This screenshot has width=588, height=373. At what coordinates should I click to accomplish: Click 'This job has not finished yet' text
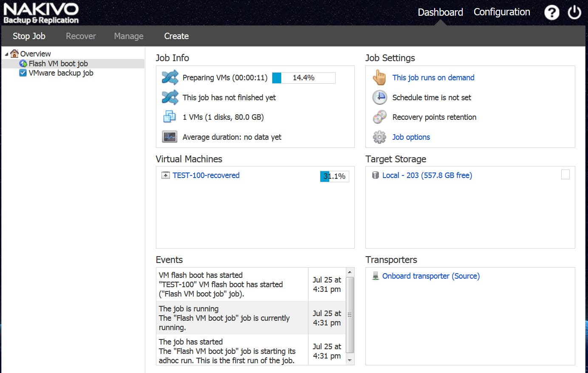click(229, 97)
